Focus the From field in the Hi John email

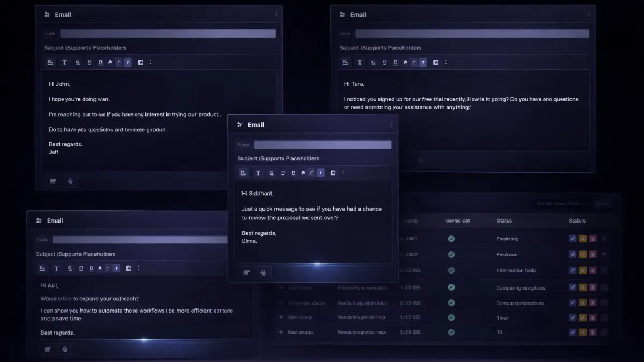coord(168,33)
